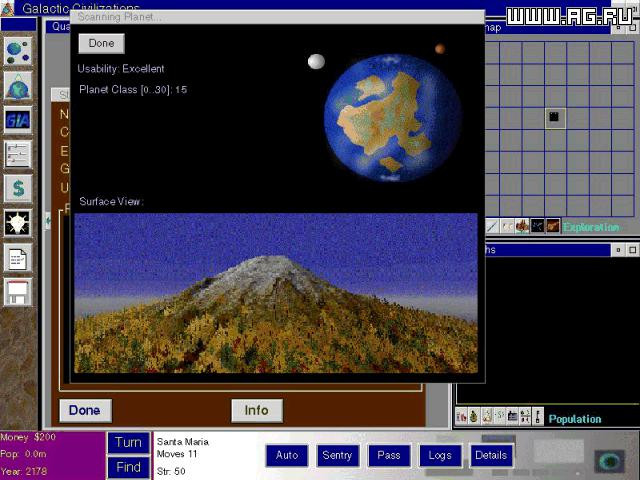
Task: Open the light bulb research icon
Action: (x=18, y=223)
